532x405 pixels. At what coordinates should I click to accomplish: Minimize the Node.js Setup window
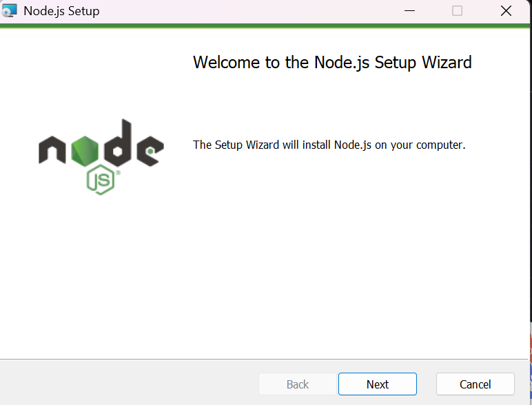click(409, 11)
